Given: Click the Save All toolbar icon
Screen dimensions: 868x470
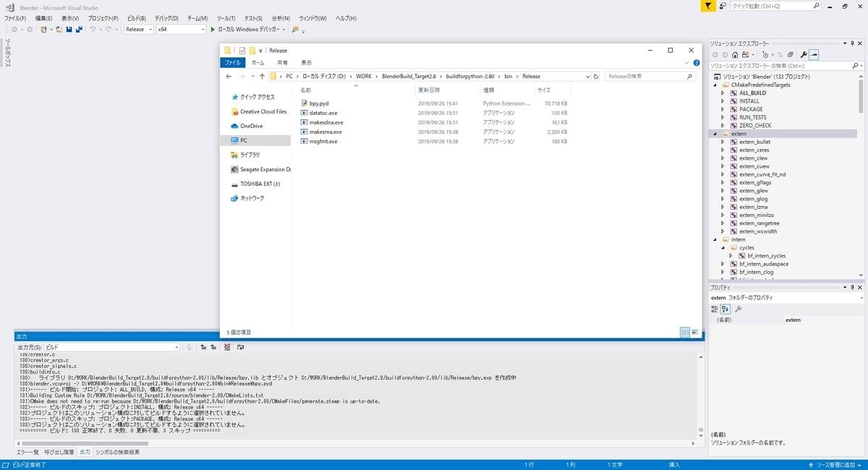Looking at the screenshot, I should (77, 30).
